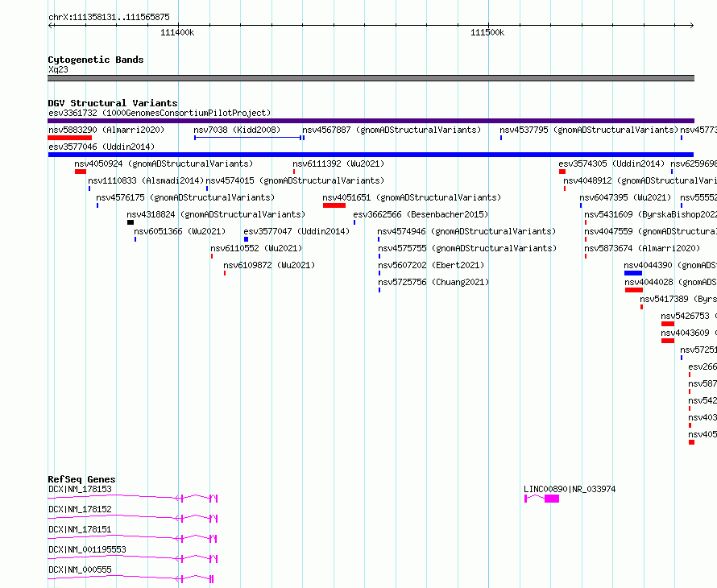Open nsv4574015 gnomAD variant label

pos(295,180)
